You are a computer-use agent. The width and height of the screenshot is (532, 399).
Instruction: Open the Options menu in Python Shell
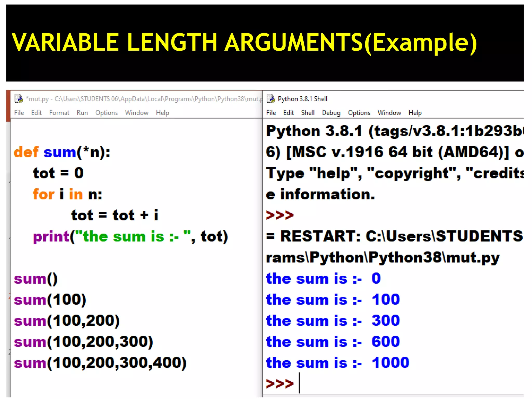tap(359, 113)
